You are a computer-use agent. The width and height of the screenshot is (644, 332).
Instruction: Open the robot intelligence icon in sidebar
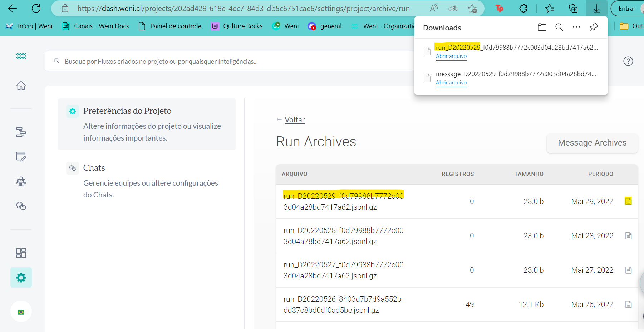(x=21, y=181)
